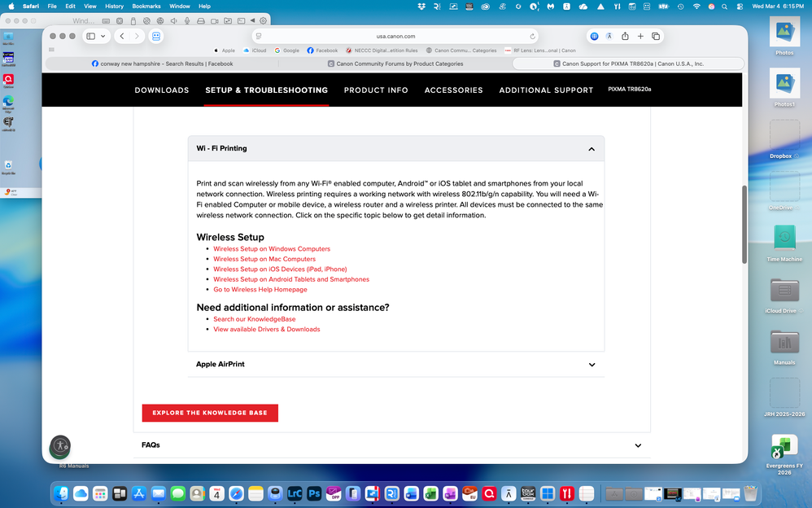Open the Facebook bookmark in favorites bar
This screenshot has height=508, width=812.
(322, 50)
